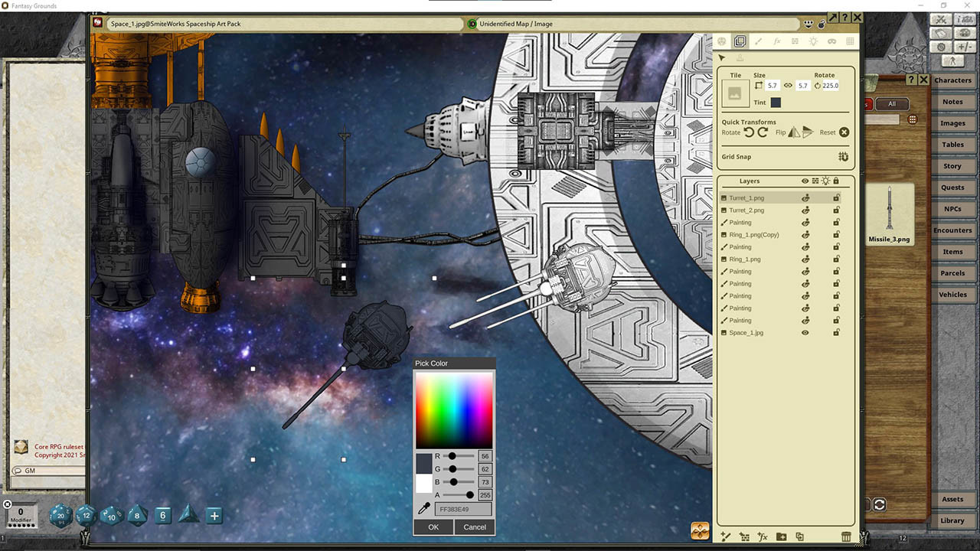Select the mask icon in the image toolbar
Image resolution: width=980 pixels, height=551 pixels.
pyautogui.click(x=833, y=41)
